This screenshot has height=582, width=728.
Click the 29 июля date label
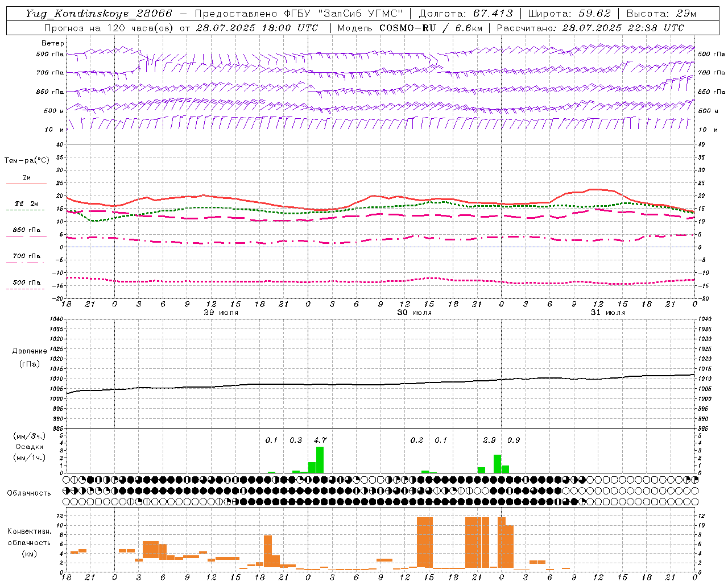point(221,313)
